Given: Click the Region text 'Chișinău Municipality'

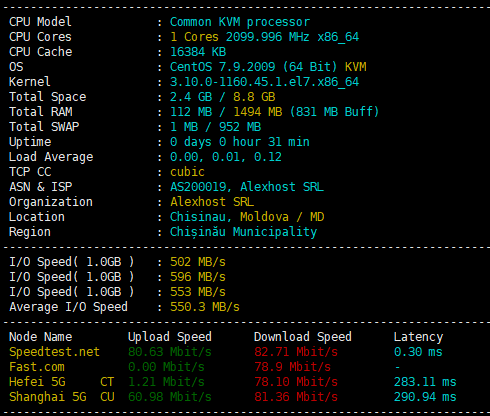Looking at the screenshot, I should point(243,232).
